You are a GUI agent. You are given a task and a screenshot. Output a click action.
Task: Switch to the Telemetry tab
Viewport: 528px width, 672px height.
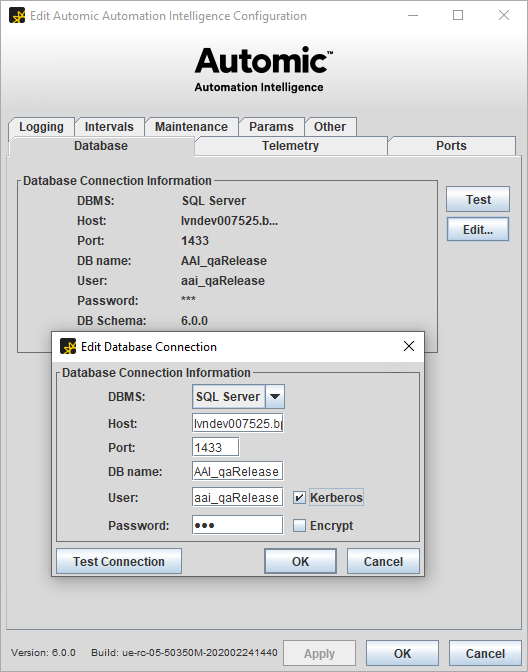click(x=291, y=146)
